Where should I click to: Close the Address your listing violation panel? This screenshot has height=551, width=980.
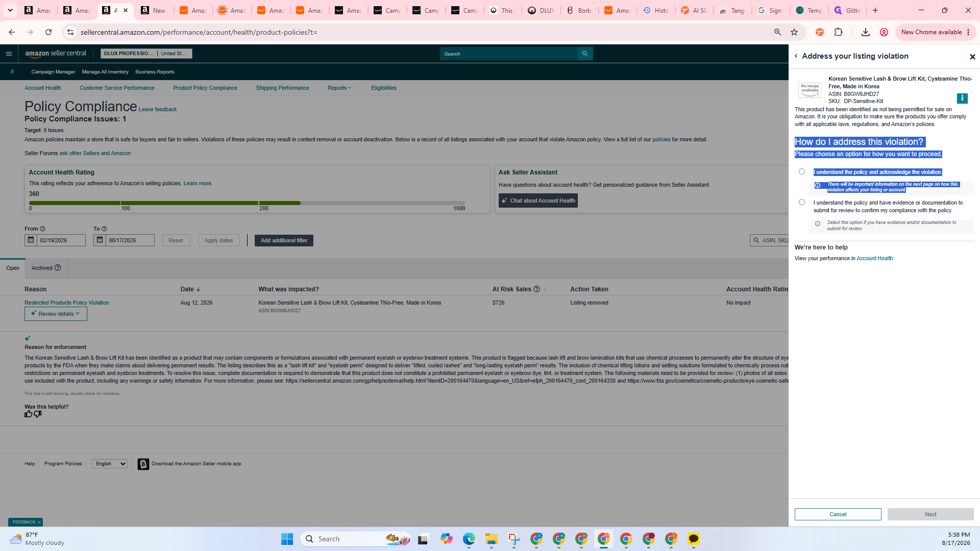(972, 57)
